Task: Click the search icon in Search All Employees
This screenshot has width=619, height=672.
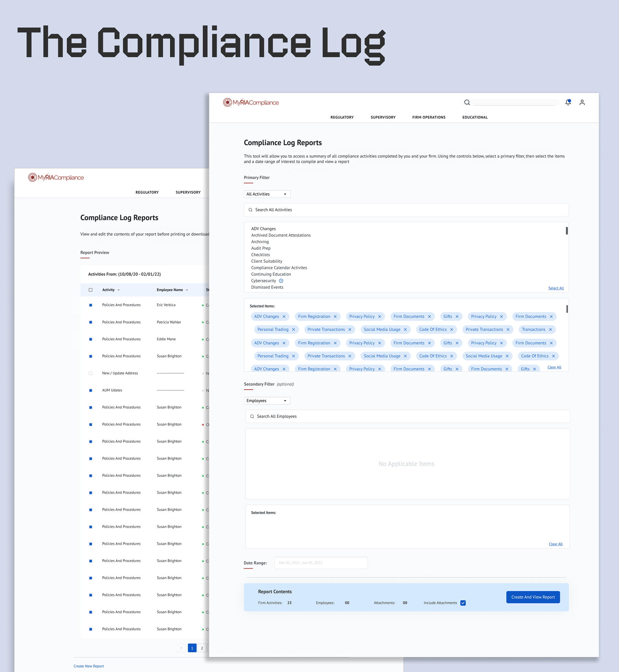Action: (252, 416)
